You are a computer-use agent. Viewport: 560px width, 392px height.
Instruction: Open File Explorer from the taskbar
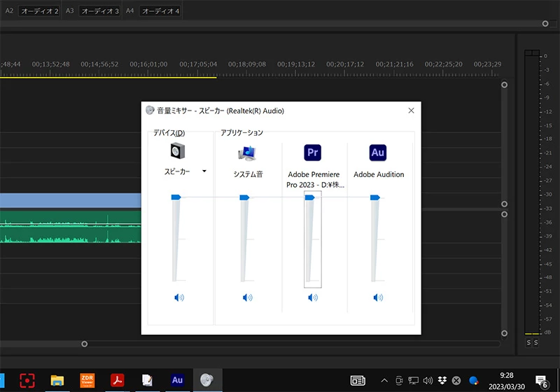coord(57,380)
